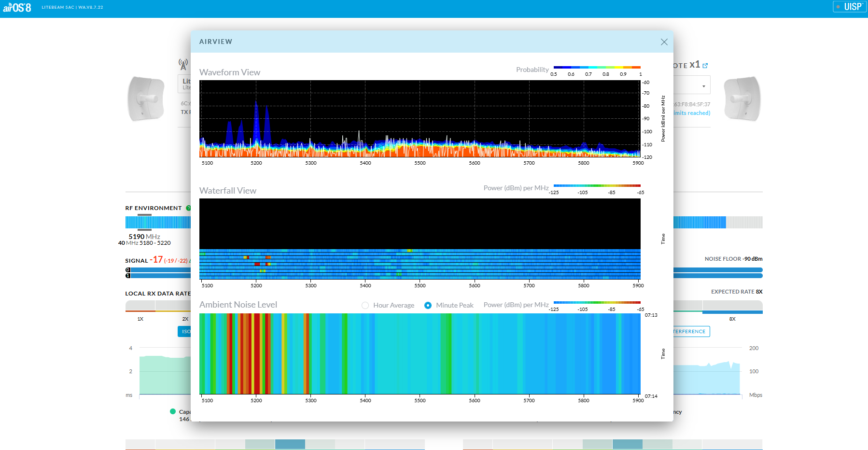Open remote device external link icon
Screen dimensions: 868x450
click(705, 66)
